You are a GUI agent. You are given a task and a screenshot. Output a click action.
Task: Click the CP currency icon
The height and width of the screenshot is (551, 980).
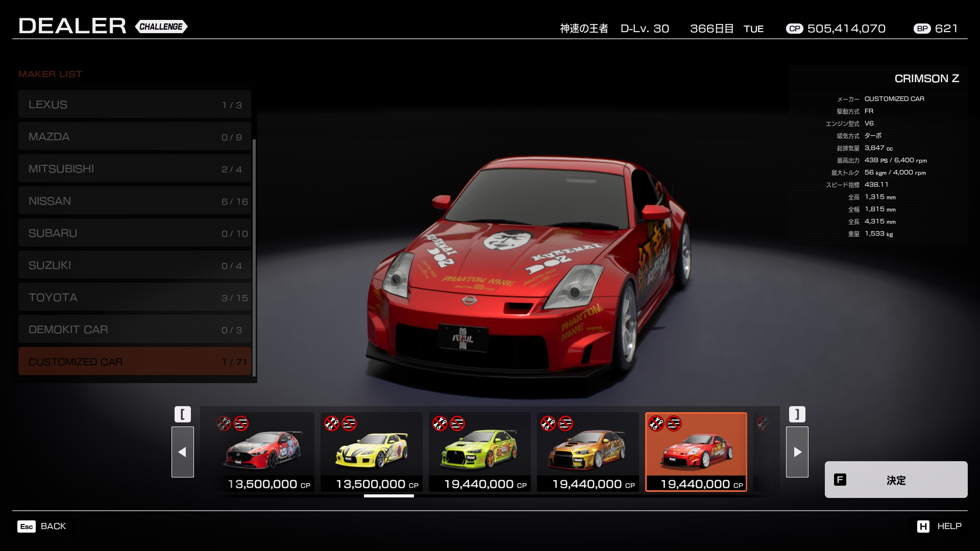point(794,29)
